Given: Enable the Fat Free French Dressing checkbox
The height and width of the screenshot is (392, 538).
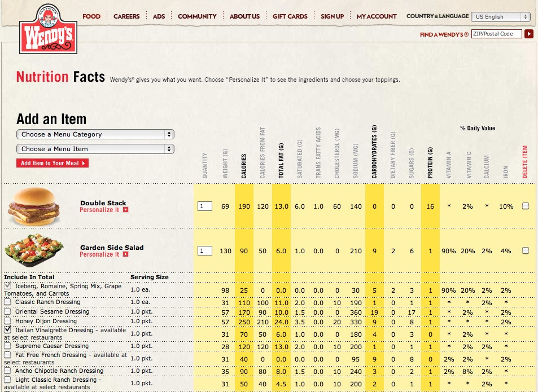Looking at the screenshot, I should [x=7, y=355].
